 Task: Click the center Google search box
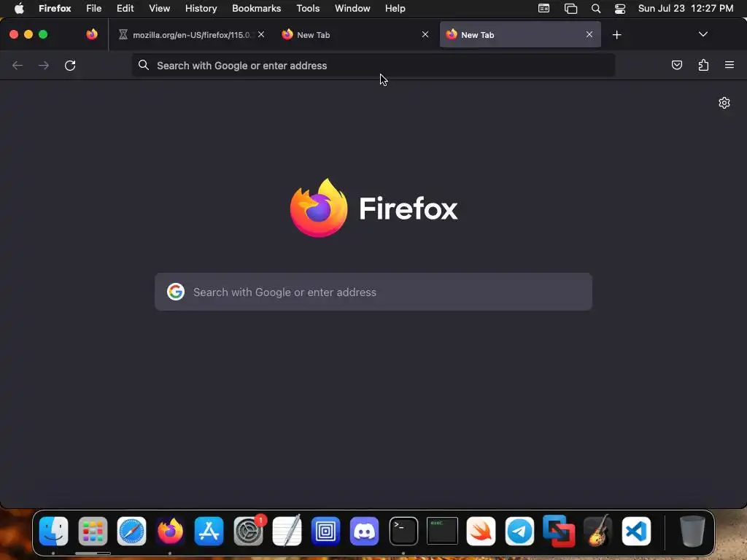click(x=373, y=292)
